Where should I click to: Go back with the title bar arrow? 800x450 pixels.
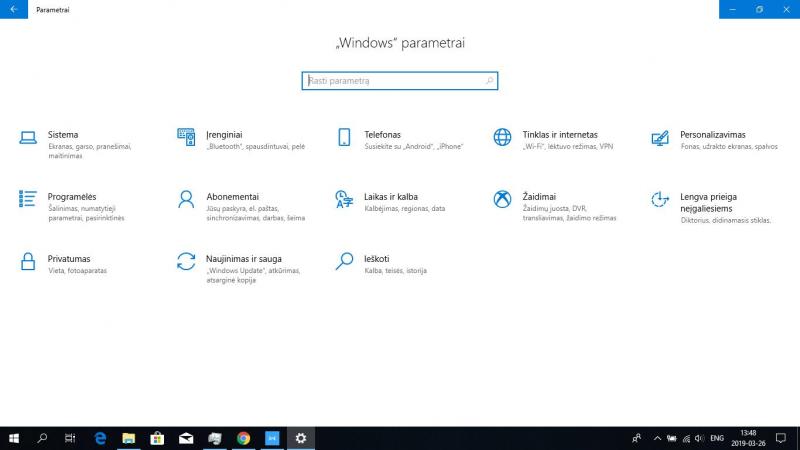pyautogui.click(x=14, y=9)
